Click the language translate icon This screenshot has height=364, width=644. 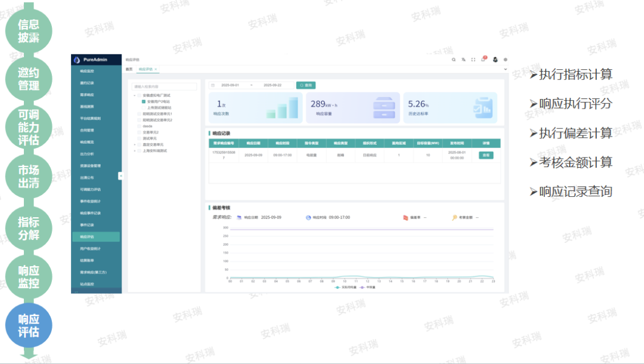pyautogui.click(x=463, y=60)
